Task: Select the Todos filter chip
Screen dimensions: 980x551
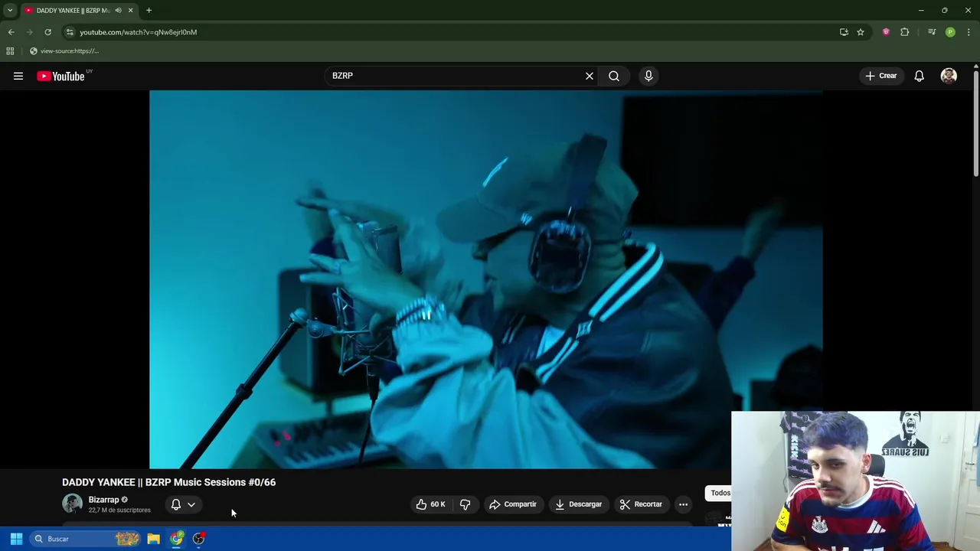Action: pos(720,493)
